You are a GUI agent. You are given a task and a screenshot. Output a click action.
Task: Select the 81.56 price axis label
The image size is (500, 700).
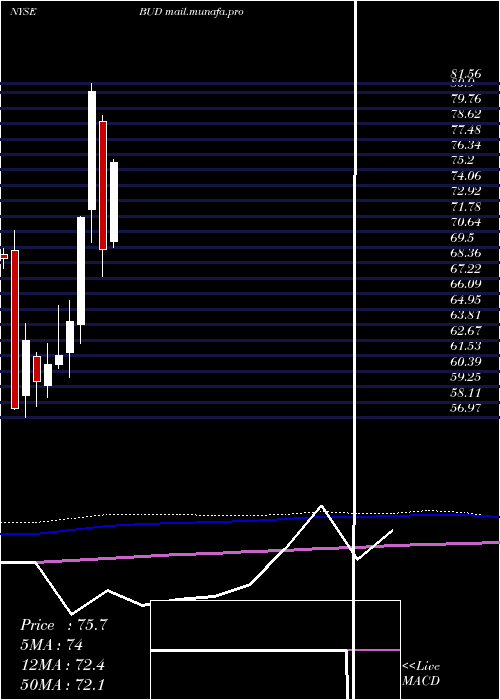[x=466, y=76]
